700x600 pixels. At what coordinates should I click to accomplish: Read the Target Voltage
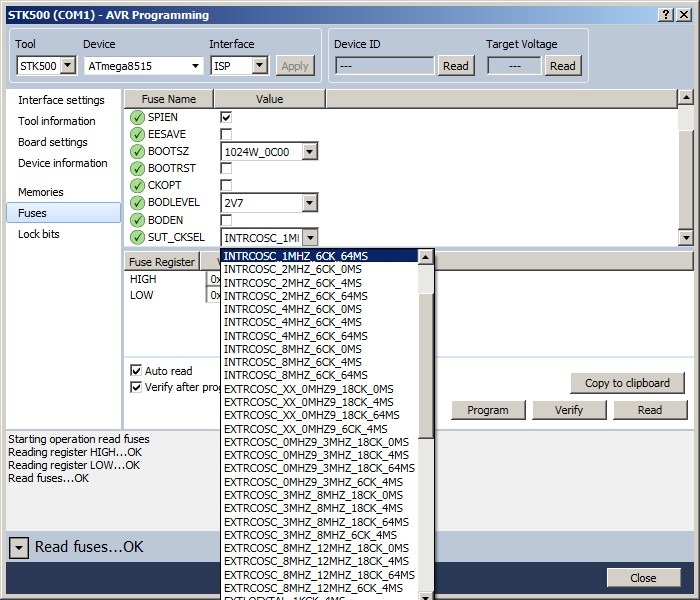tap(562, 66)
